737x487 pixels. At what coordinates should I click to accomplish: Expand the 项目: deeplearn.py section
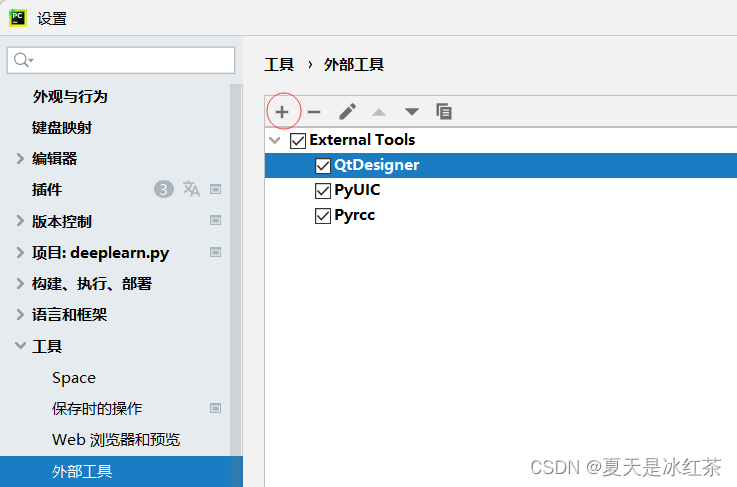coord(20,252)
